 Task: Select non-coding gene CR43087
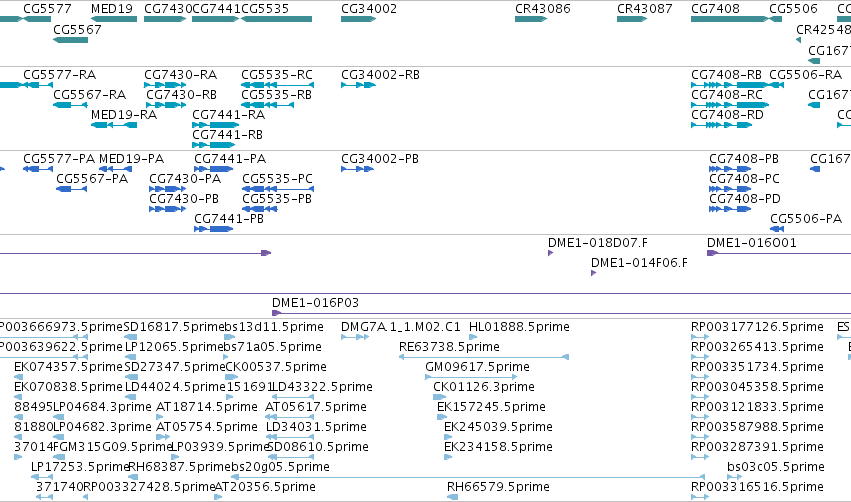click(632, 19)
